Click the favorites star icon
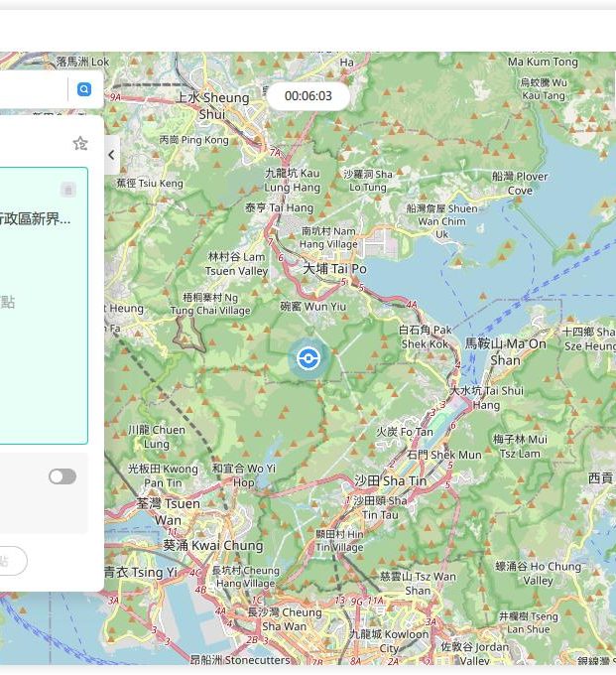The width and height of the screenshot is (616, 675). pos(80,144)
